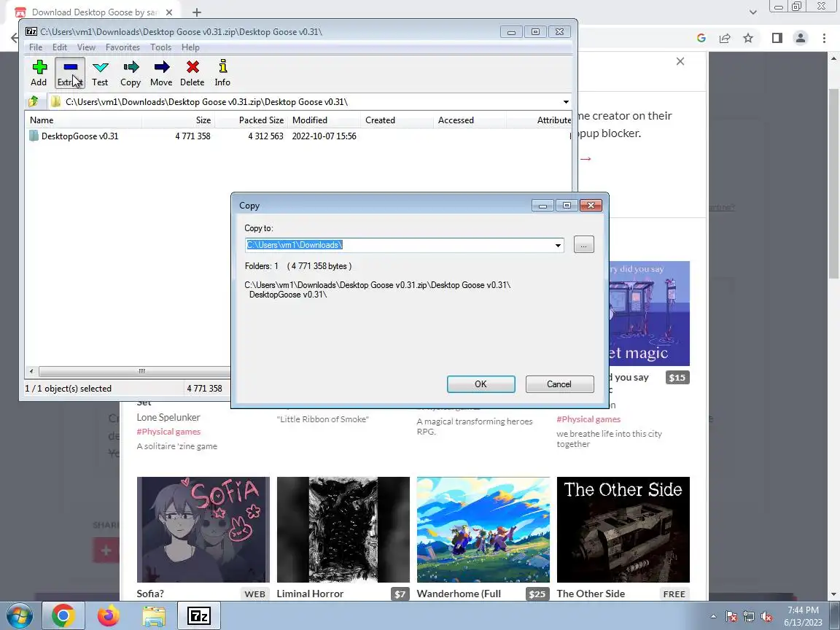Show hidden system tray icons
Image resolution: width=840 pixels, height=630 pixels.
[713, 617]
